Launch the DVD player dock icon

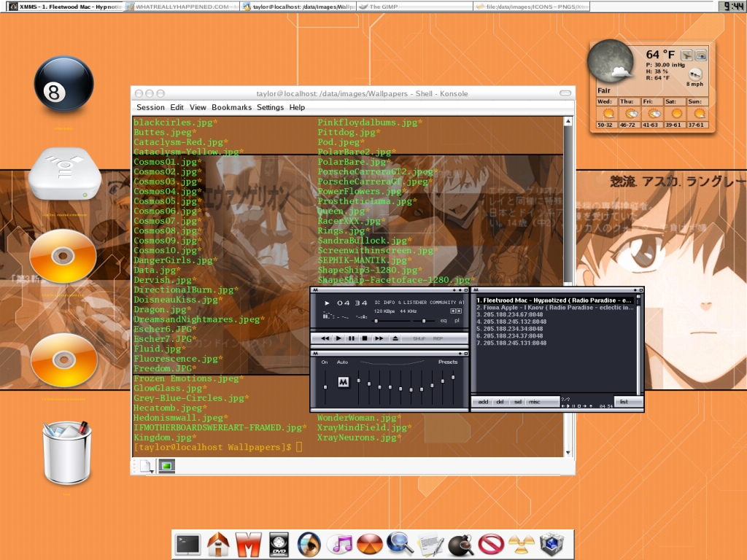click(x=279, y=545)
